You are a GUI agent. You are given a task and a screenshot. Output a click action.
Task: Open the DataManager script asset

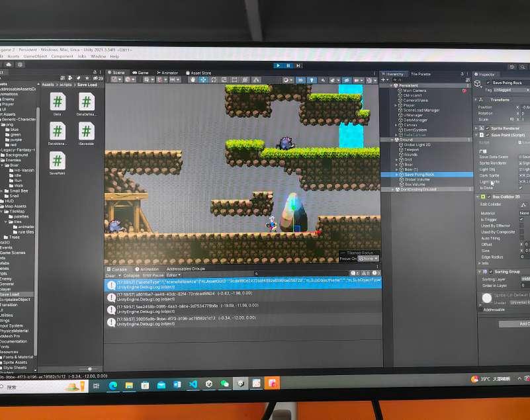click(x=58, y=134)
